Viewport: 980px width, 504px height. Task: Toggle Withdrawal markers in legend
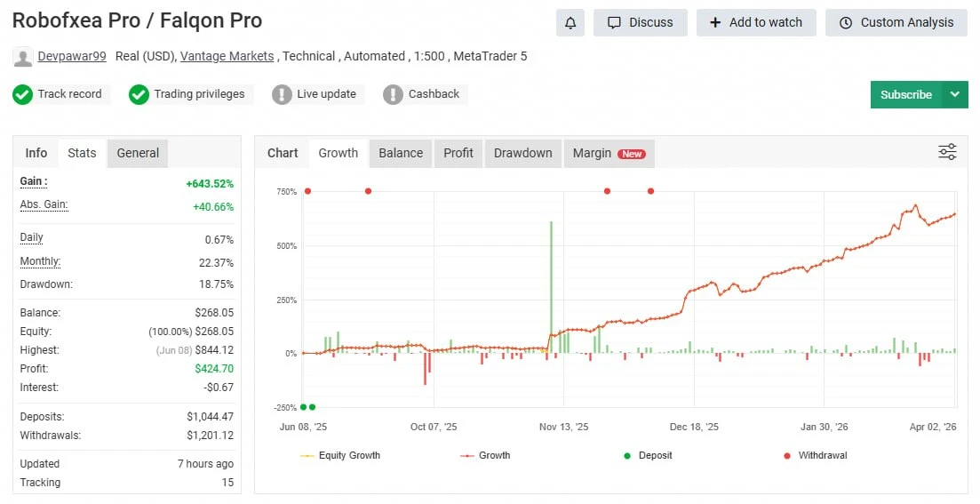click(815, 455)
